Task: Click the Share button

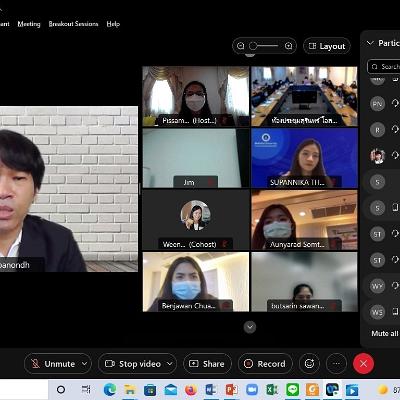Action: pyautogui.click(x=207, y=364)
